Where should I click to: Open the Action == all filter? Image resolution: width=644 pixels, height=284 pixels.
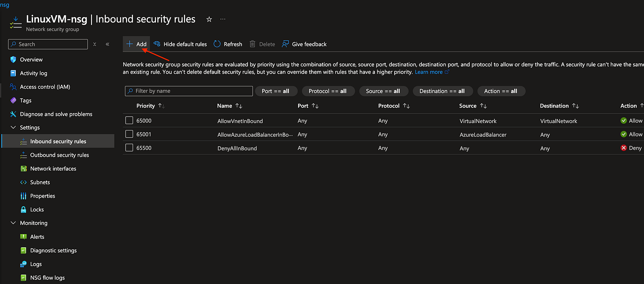501,91
